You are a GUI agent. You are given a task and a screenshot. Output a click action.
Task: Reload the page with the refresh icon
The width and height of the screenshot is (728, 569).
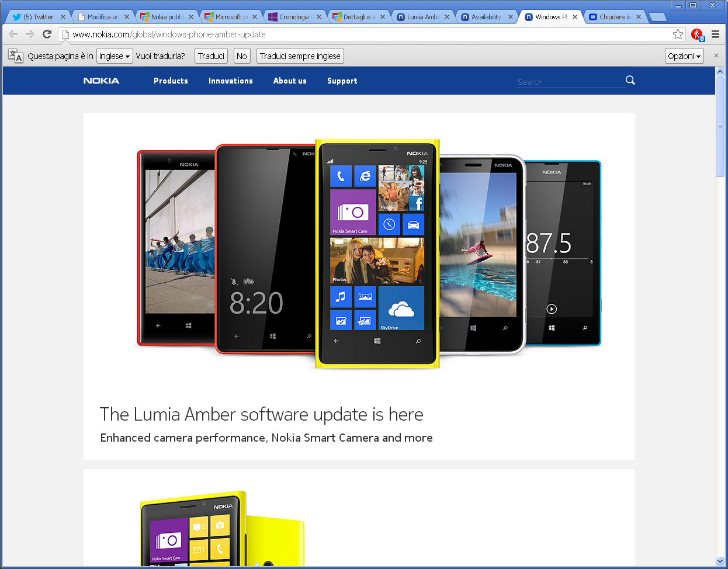click(x=47, y=34)
